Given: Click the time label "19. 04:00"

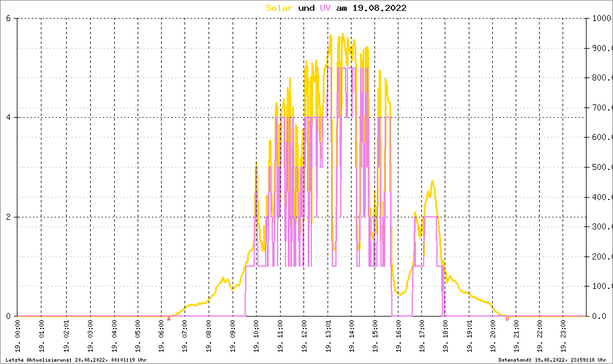Looking at the screenshot, I should coord(114,336).
